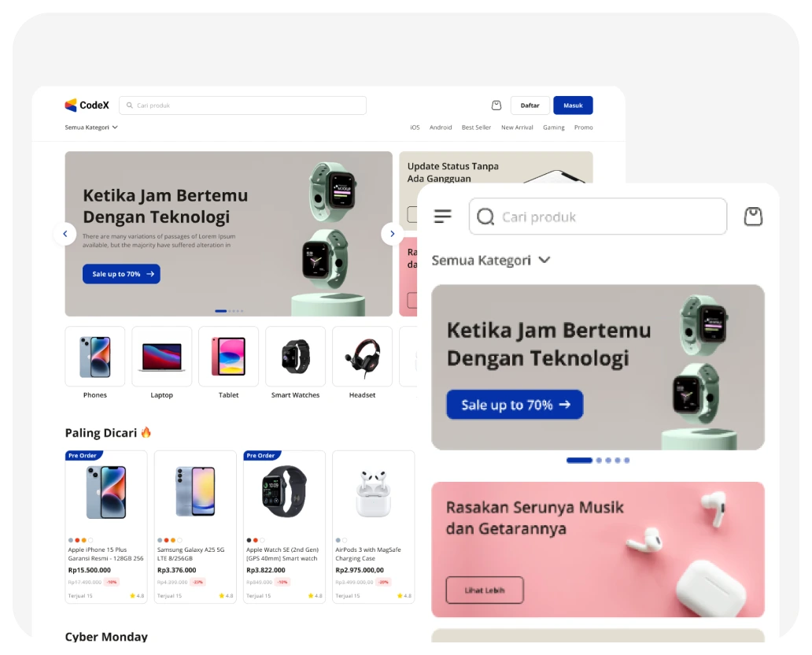Open the Gaming nav link
The width and height of the screenshot is (812, 655).
click(553, 128)
